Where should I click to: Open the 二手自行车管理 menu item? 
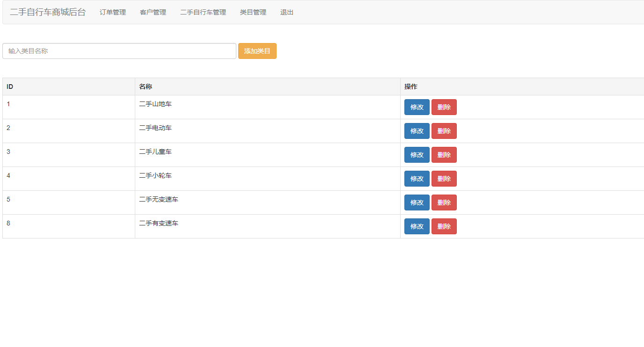tap(203, 12)
